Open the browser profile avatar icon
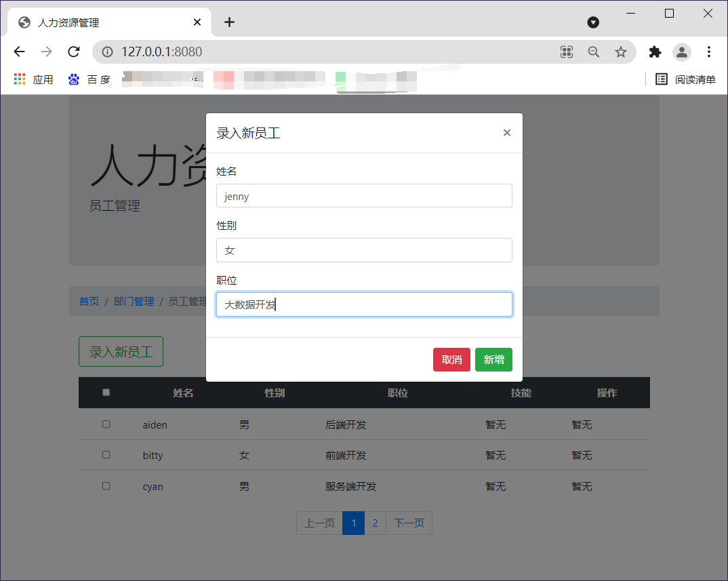This screenshot has width=728, height=581. click(682, 52)
